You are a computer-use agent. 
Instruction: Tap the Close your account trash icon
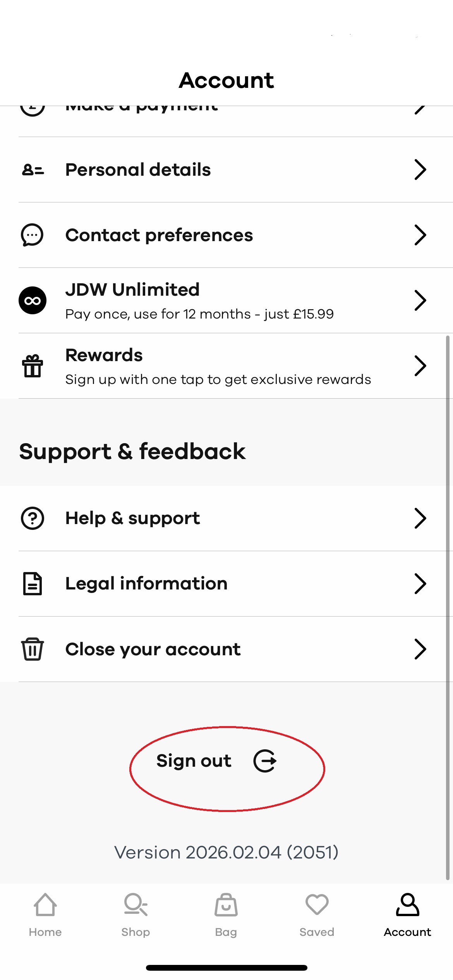33,649
